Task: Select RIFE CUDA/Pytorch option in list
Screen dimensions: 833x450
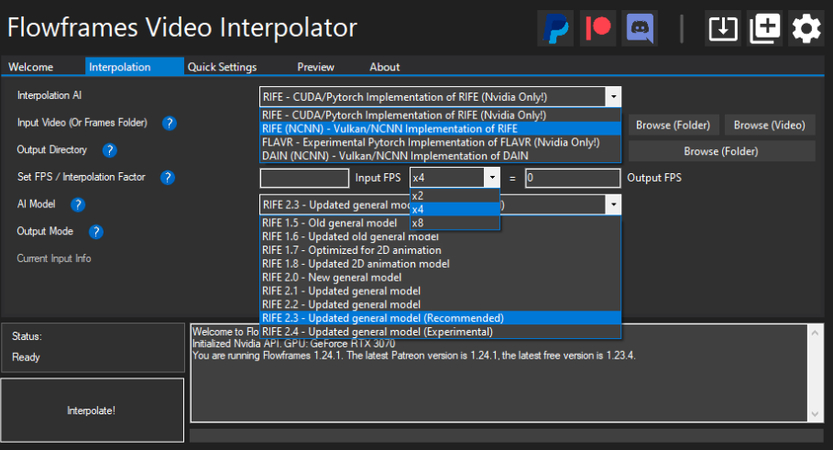Action: tap(440, 115)
